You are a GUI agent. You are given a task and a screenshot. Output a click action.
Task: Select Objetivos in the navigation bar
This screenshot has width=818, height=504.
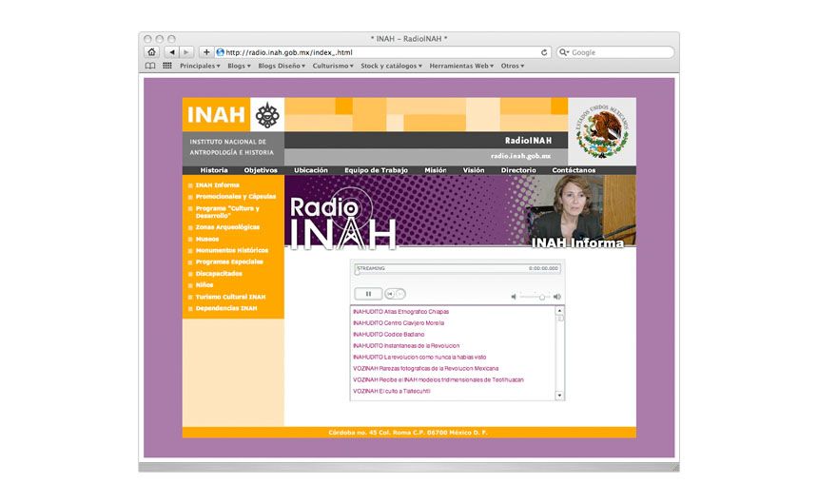tap(261, 170)
